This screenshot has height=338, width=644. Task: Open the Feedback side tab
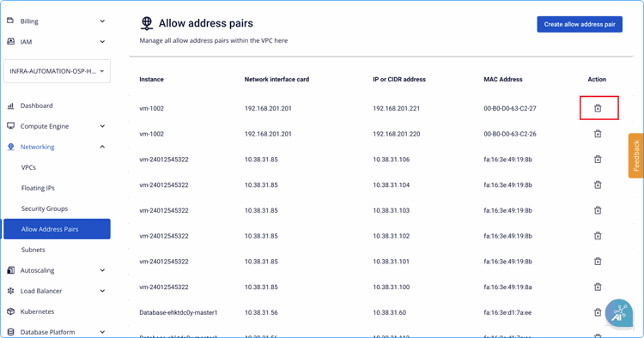pyautogui.click(x=635, y=155)
